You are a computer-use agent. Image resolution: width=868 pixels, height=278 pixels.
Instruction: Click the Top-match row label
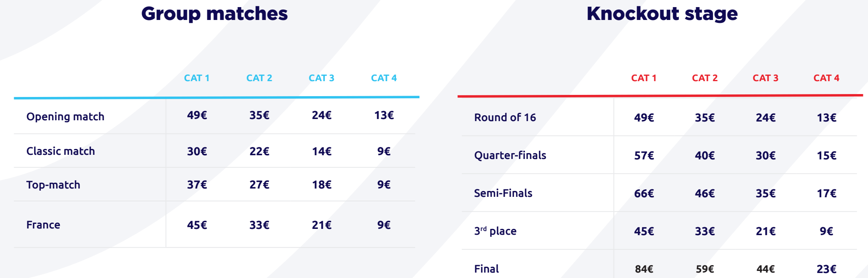coord(53,185)
